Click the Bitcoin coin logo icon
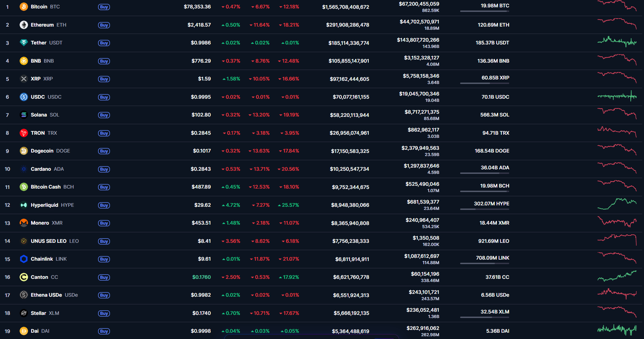This screenshot has width=644, height=339. coord(23,7)
